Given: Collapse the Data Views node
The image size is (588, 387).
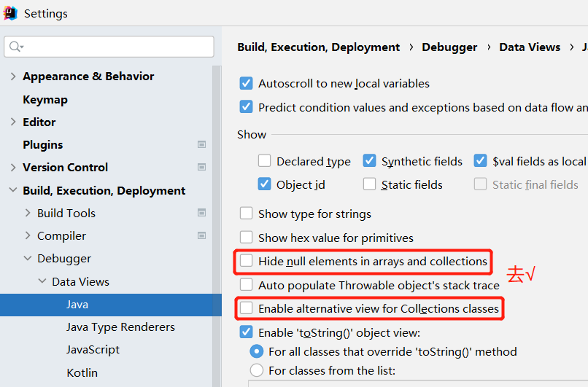Looking at the screenshot, I should [x=42, y=281].
